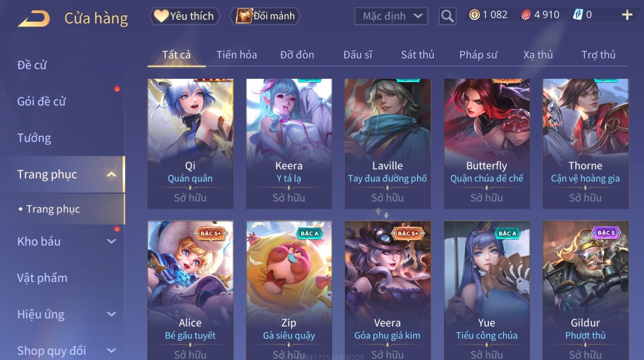
Task: Expand the Shop quy đổi section
Action: click(x=112, y=351)
